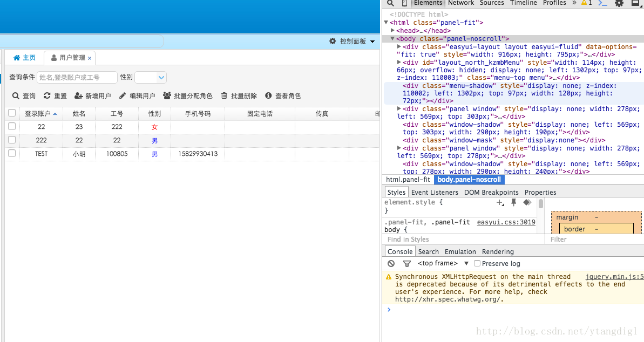
Task: Click the 查询 search button
Action: (24, 95)
